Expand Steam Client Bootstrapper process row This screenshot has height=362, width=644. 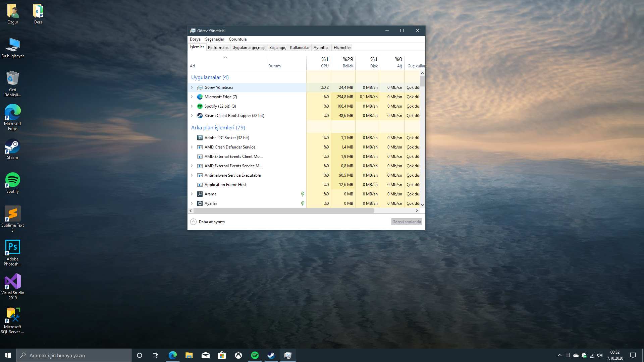192,116
